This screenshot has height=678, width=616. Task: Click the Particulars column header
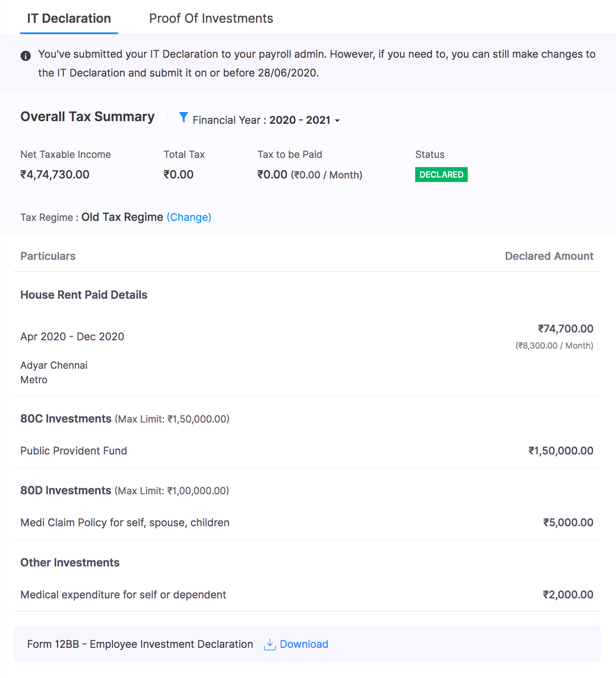click(x=48, y=256)
